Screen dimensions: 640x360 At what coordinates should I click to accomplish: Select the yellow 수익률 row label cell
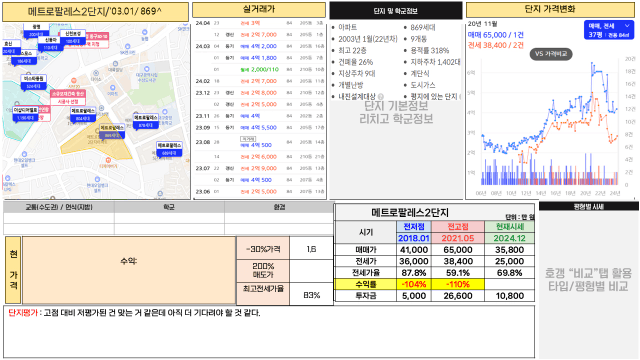point(365,284)
